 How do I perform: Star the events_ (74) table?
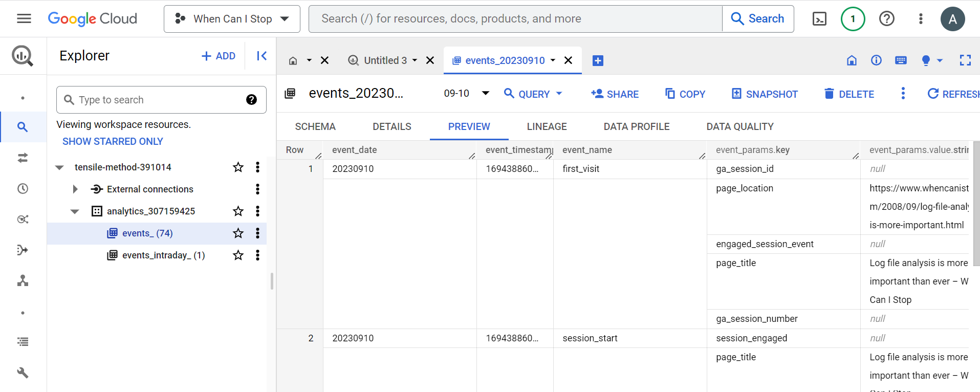point(238,233)
